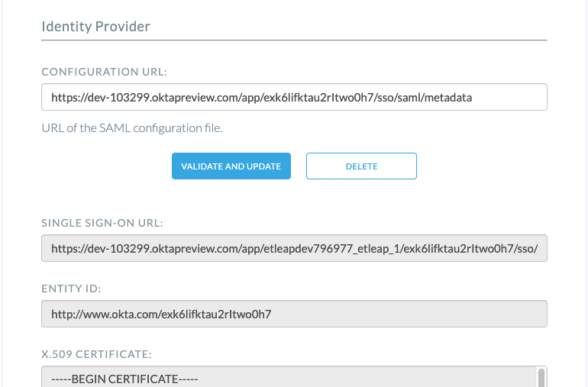Click the X.509 CERTIFICATE label
The height and width of the screenshot is (387, 588).
coord(97,354)
